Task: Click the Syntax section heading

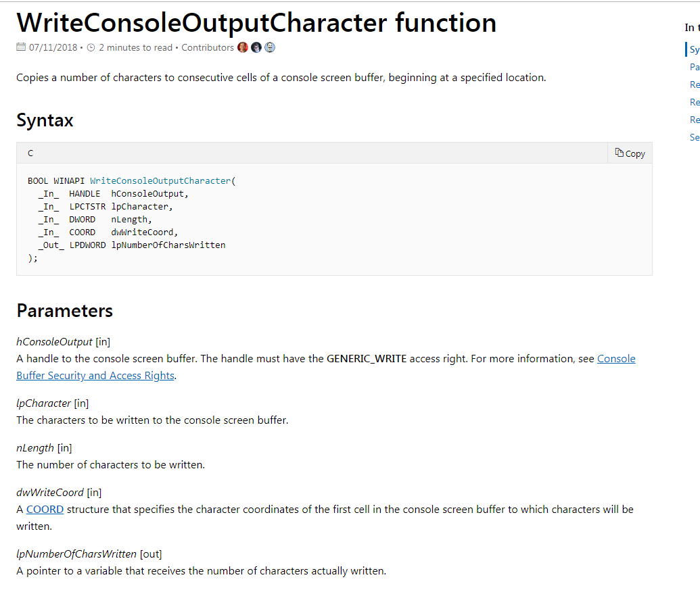Action: 45,120
